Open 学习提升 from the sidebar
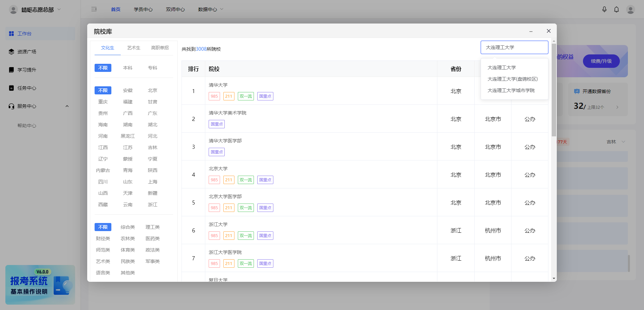This screenshot has width=644, height=310. click(27, 70)
